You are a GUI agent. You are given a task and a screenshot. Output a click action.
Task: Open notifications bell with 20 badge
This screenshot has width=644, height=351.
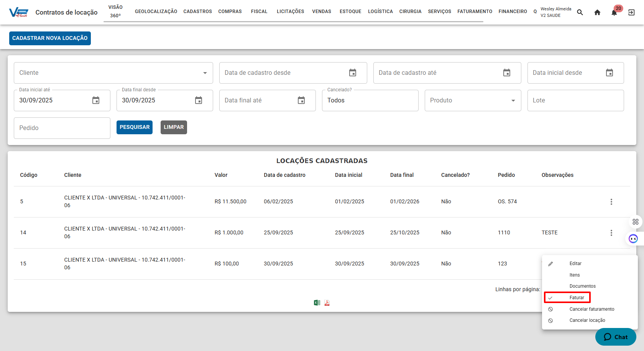[x=614, y=12]
